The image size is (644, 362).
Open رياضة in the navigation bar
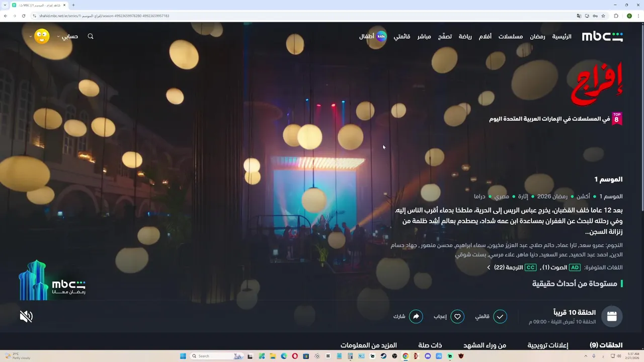pyautogui.click(x=465, y=36)
